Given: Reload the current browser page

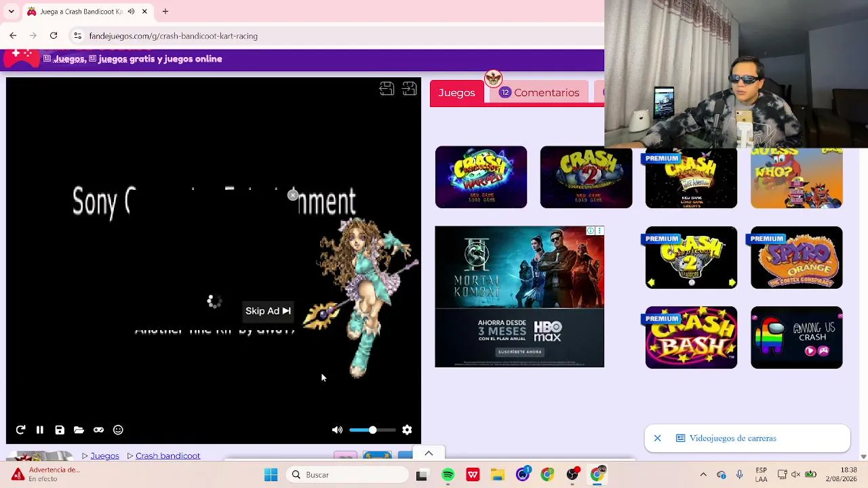Looking at the screenshot, I should 54,35.
